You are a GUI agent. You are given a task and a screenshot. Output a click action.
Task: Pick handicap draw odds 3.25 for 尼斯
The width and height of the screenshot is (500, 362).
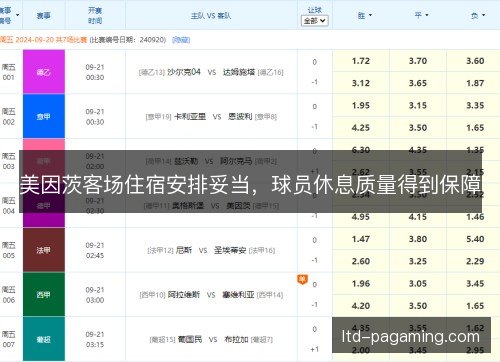pos(418,261)
